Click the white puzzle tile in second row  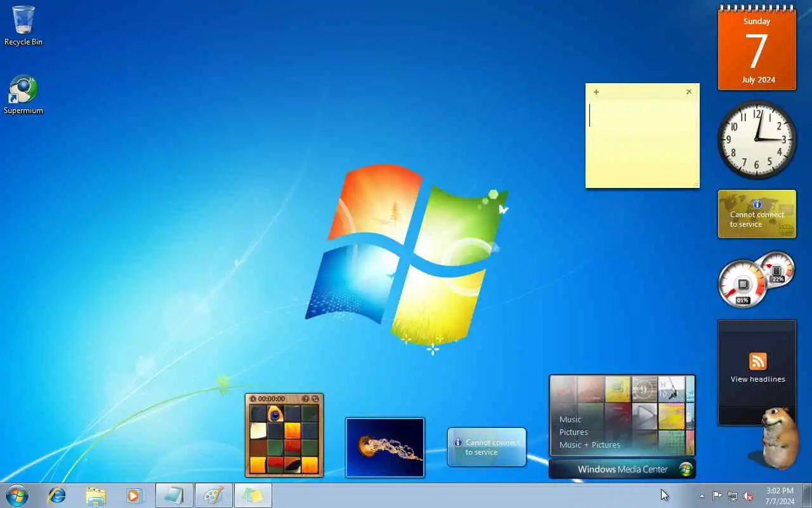(x=258, y=431)
